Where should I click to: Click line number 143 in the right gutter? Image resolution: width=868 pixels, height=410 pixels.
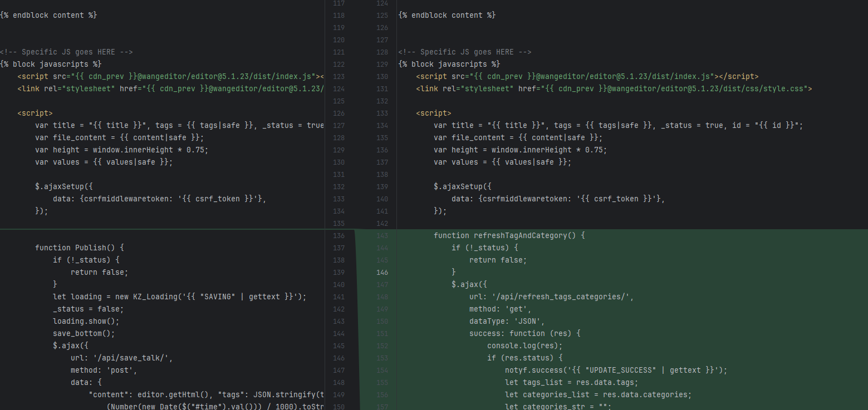[382, 236]
